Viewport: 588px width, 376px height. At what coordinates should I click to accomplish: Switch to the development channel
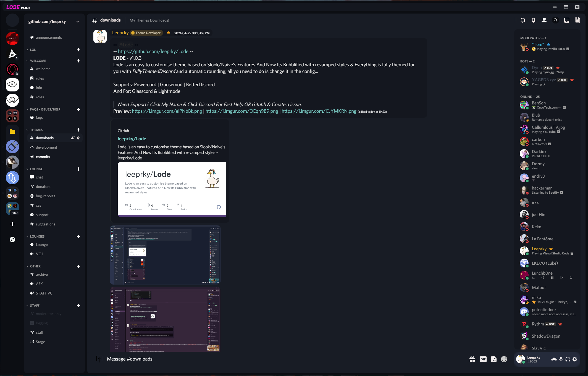coord(46,147)
